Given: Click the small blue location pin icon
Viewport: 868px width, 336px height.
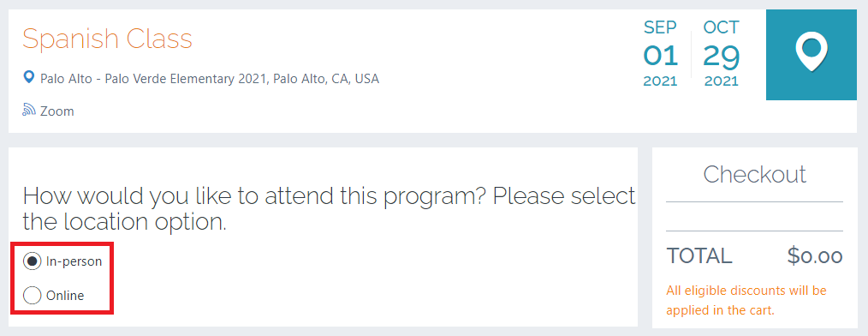Looking at the screenshot, I should click(29, 78).
